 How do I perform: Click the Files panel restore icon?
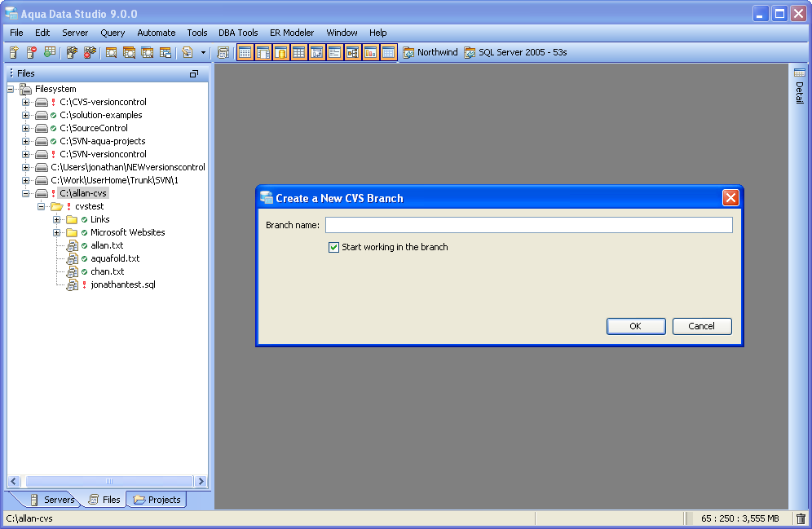click(x=194, y=74)
